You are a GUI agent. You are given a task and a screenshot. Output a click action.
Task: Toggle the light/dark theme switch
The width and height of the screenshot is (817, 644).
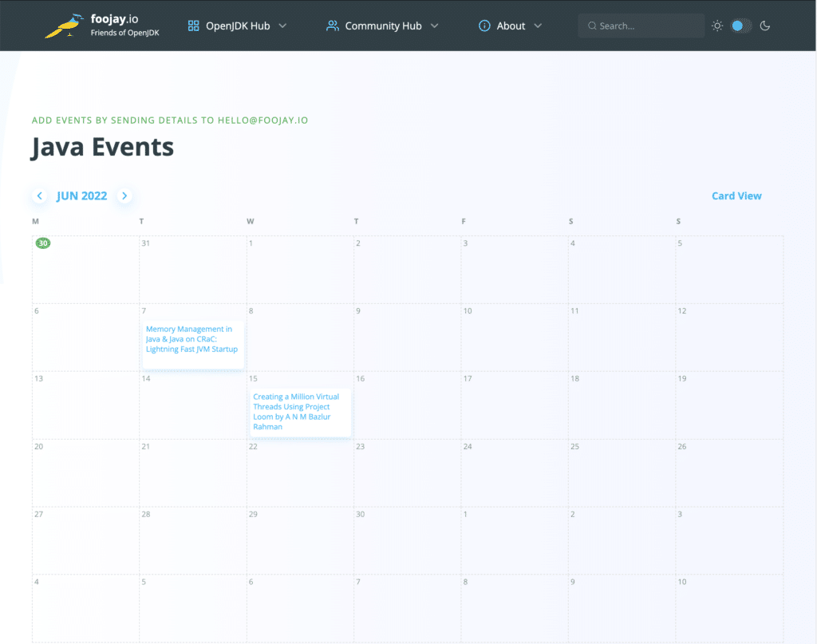click(x=741, y=26)
